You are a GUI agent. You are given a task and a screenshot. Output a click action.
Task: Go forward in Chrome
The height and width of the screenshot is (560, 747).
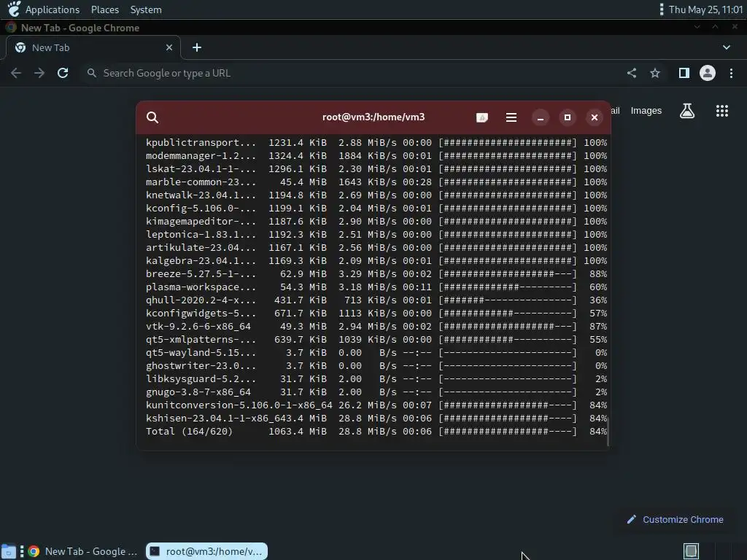tap(39, 73)
